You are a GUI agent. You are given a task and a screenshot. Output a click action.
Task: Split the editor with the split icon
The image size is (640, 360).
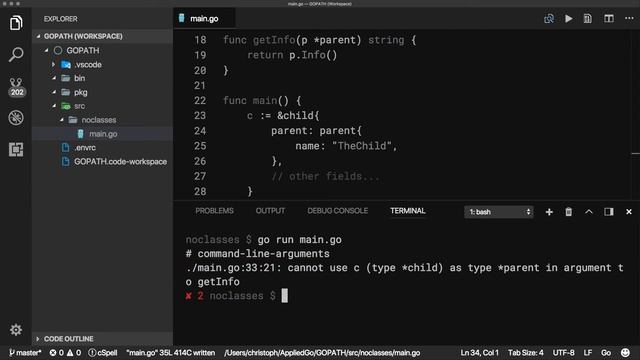(609, 18)
